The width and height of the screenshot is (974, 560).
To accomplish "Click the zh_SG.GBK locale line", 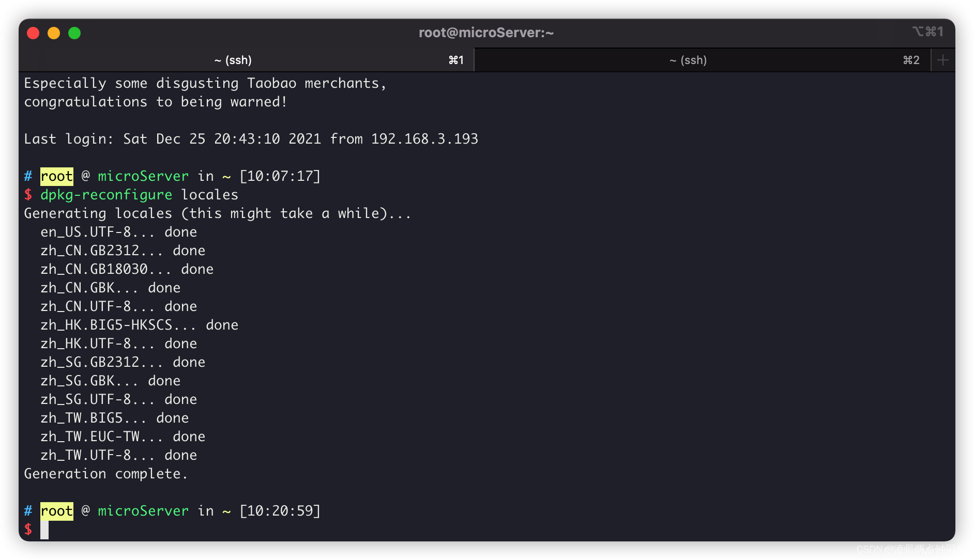I will click(x=111, y=381).
